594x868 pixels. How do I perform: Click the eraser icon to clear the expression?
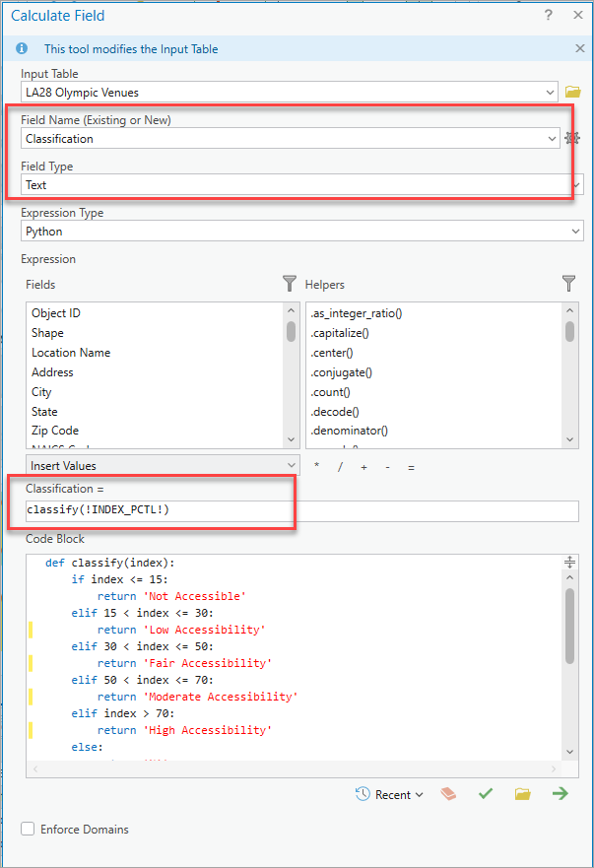click(448, 794)
